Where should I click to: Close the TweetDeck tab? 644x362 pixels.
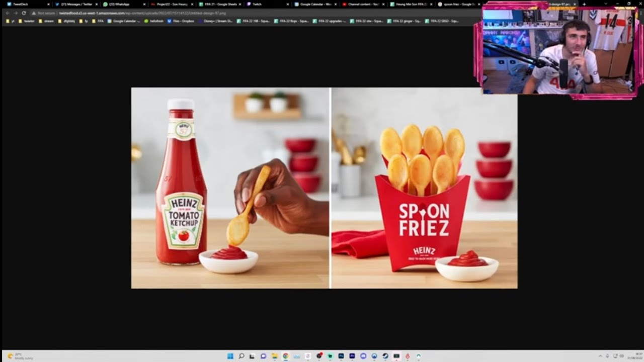[48, 4]
